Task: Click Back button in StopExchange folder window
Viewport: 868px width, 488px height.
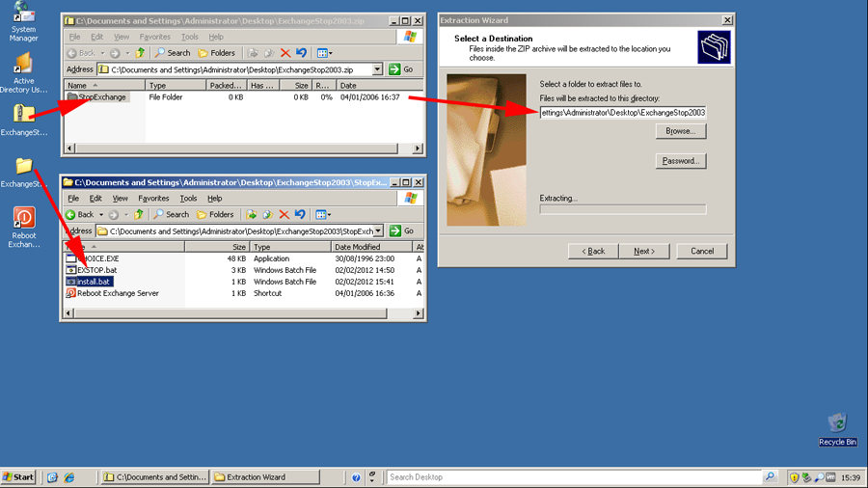Action: tap(80, 215)
